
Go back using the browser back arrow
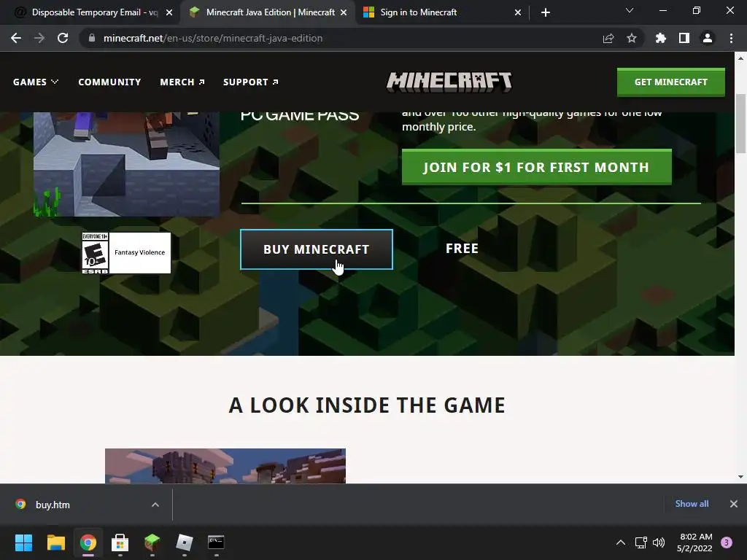point(16,38)
